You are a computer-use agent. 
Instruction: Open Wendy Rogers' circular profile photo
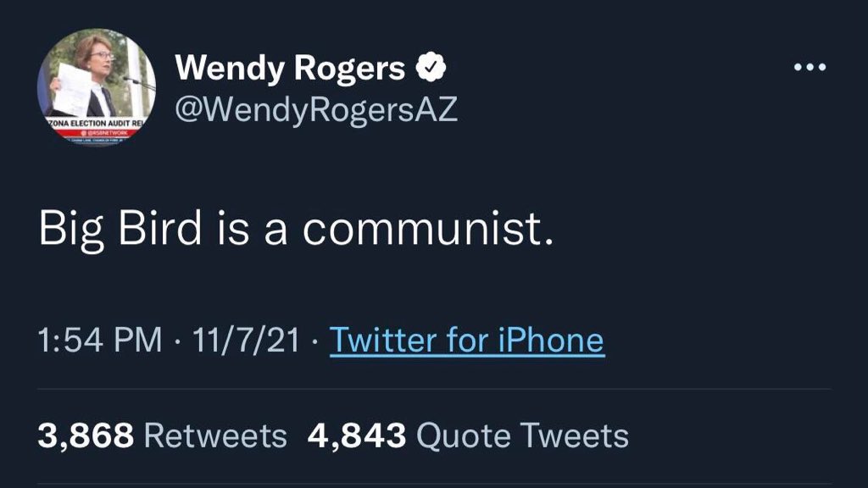pyautogui.click(x=97, y=87)
